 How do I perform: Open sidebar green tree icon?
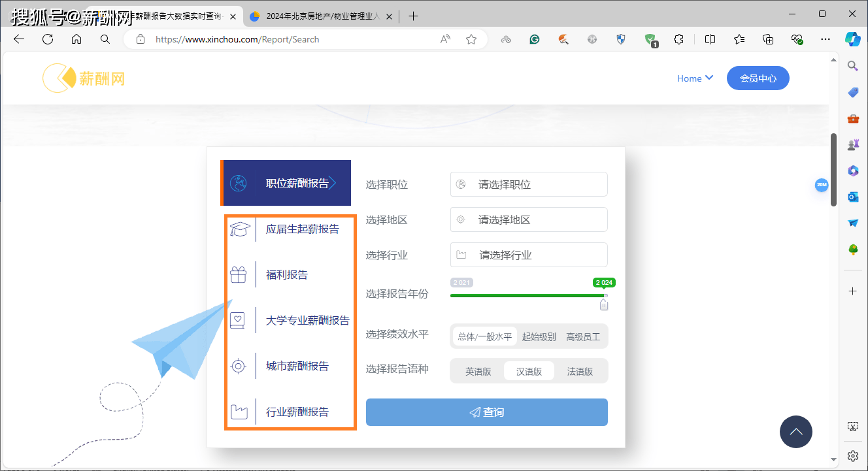(853, 249)
